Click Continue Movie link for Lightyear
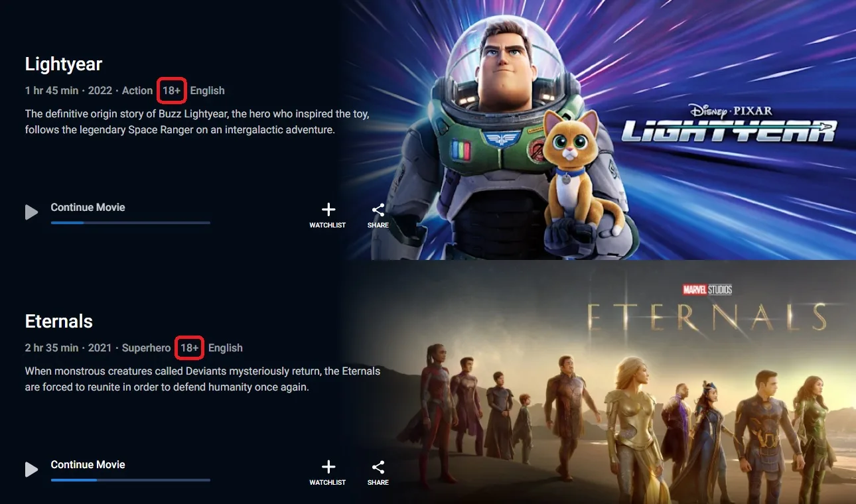Viewport: 856px width, 504px height. tap(88, 207)
